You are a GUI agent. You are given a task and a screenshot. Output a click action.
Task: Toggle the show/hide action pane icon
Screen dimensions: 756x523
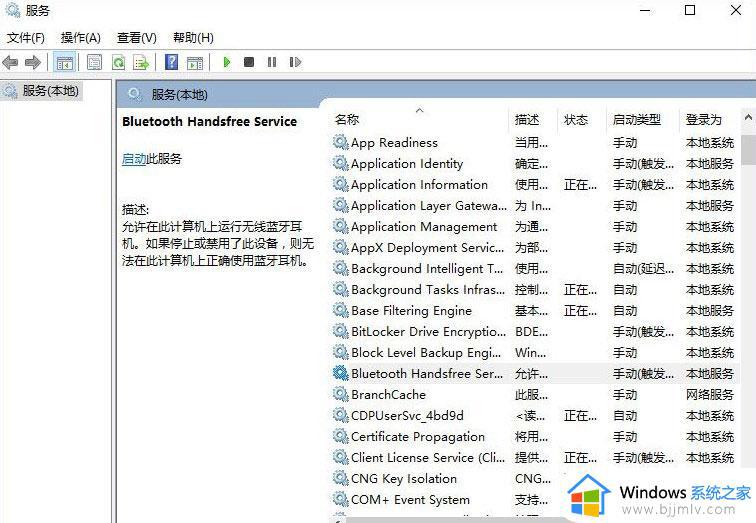(x=195, y=62)
